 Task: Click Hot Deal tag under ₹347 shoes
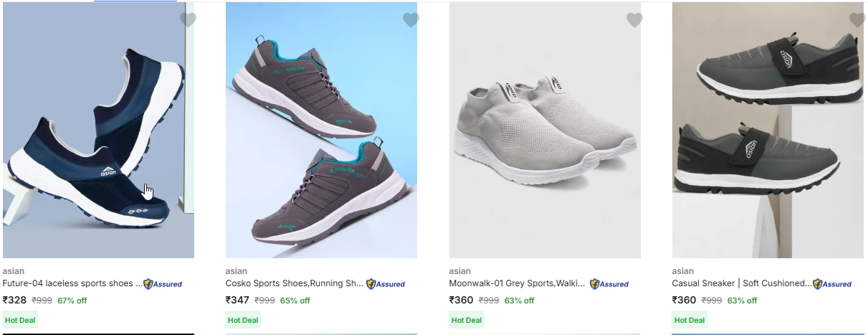pyautogui.click(x=243, y=320)
